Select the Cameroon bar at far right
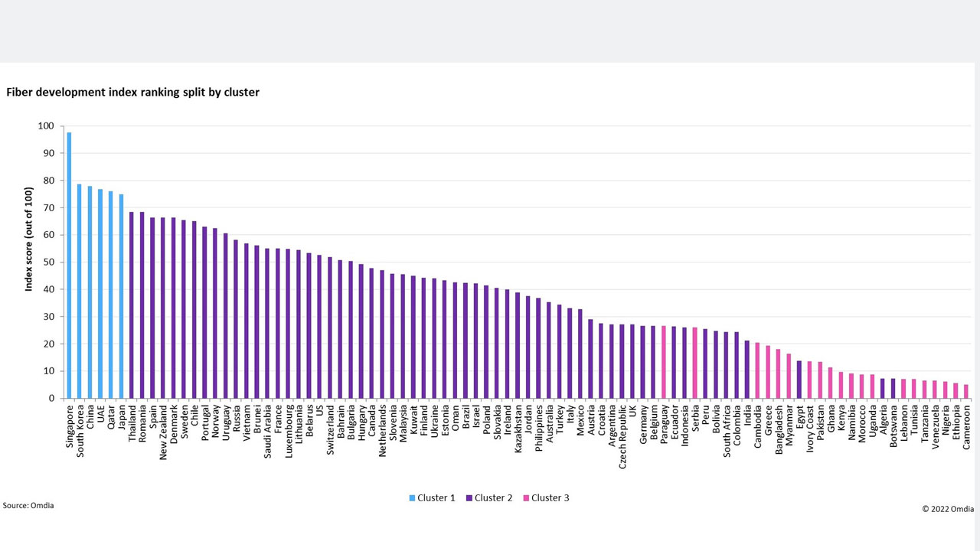This screenshot has height=551, width=980. pos(965,391)
